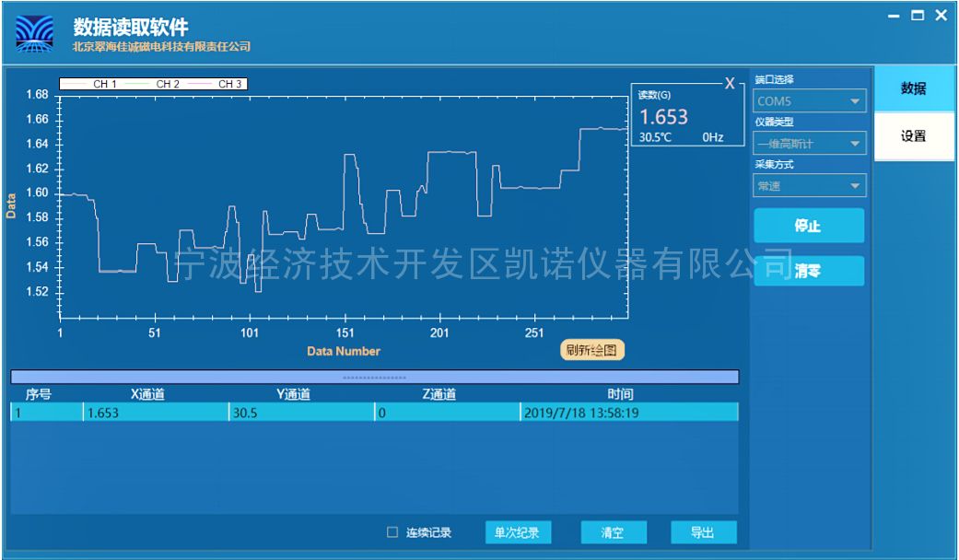Switch to the 设置 tab
The height and width of the screenshot is (560, 959).
pyautogui.click(x=913, y=136)
